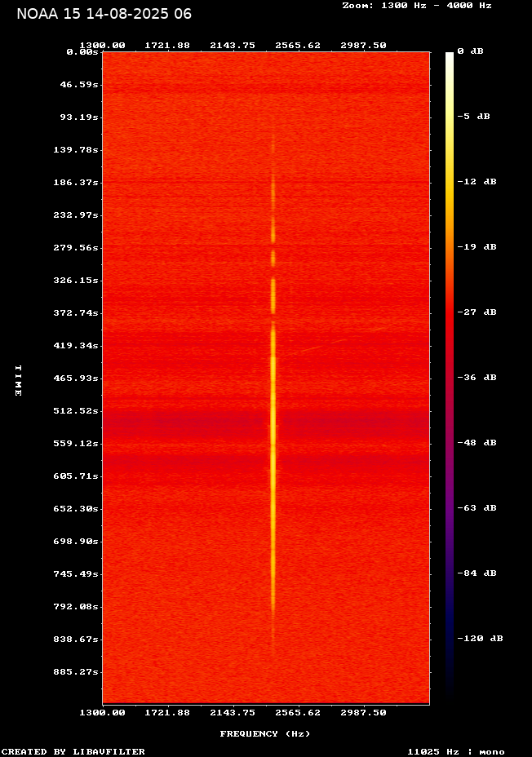Click the Zoom 1300 Hz - 4000 Hz label

coord(417,5)
